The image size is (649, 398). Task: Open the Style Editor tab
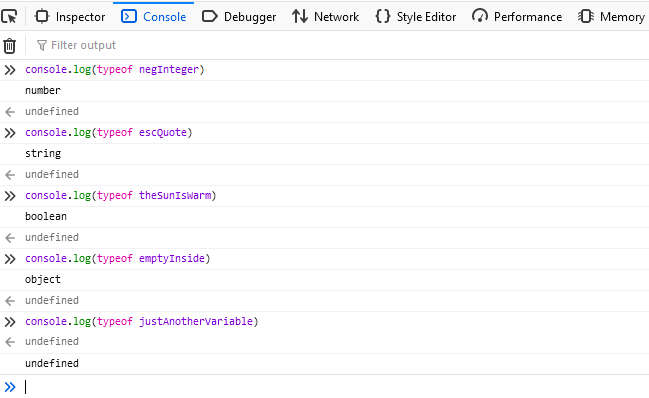pyautogui.click(x=416, y=17)
